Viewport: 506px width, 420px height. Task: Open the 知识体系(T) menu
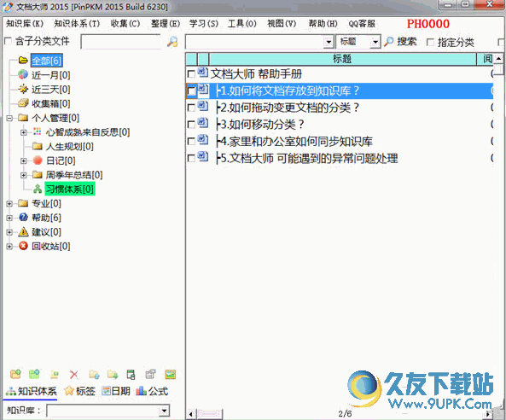(x=77, y=24)
